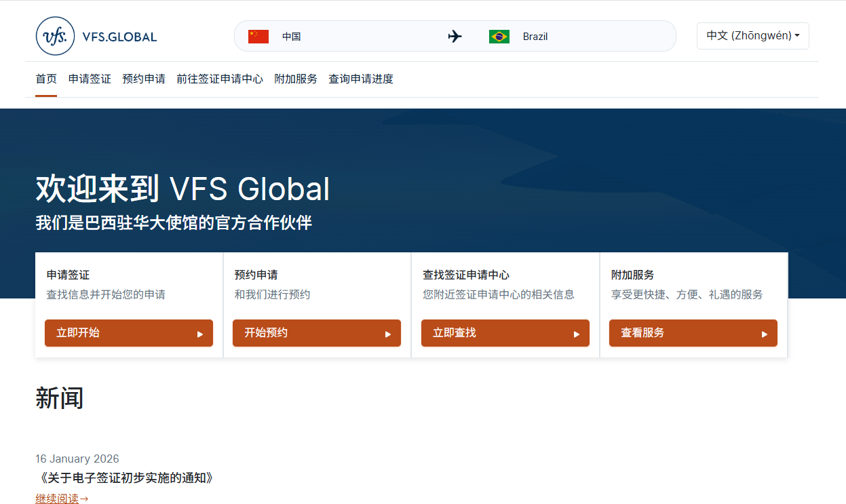Click the arrow icon on 立即开始 button
This screenshot has height=504, width=846.
click(x=200, y=333)
